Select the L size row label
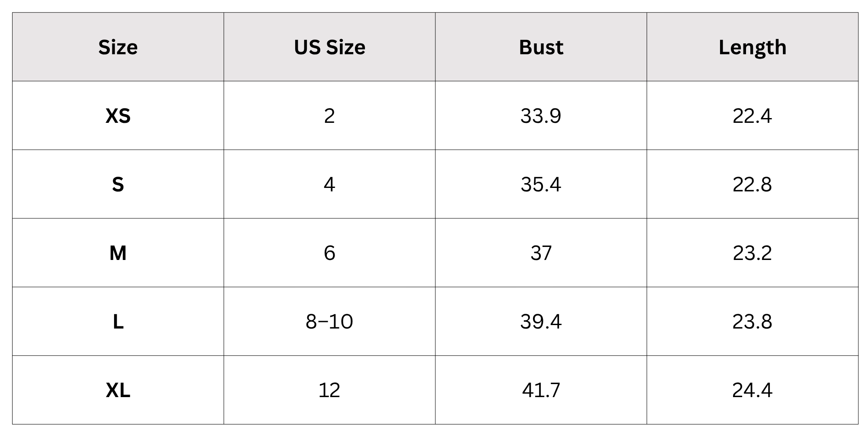This screenshot has width=868, height=434. (118, 322)
